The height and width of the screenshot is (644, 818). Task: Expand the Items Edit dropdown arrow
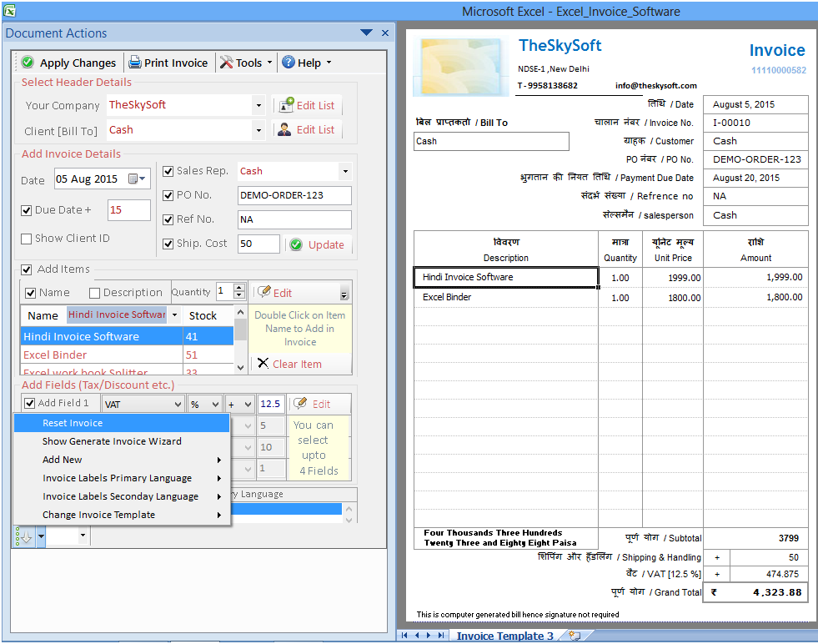tap(344, 294)
